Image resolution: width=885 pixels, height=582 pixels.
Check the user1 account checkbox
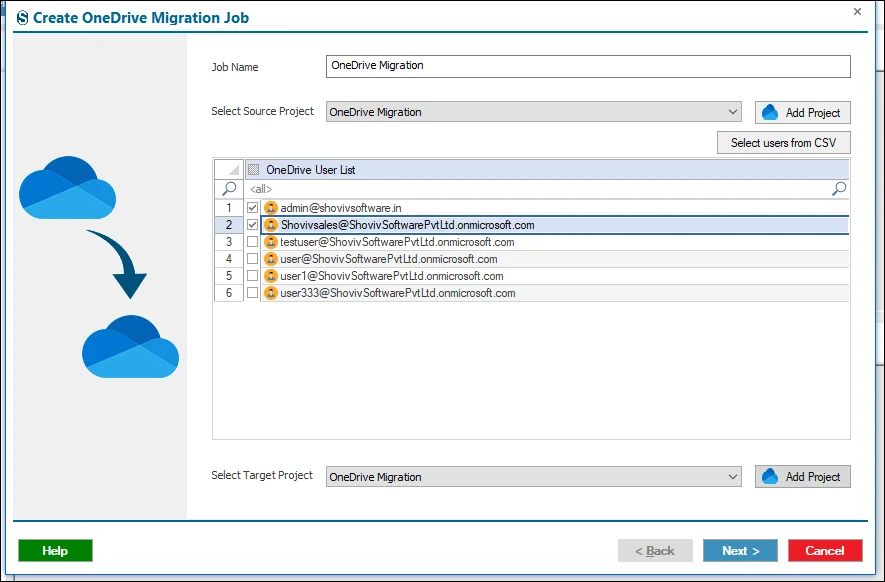(x=252, y=275)
